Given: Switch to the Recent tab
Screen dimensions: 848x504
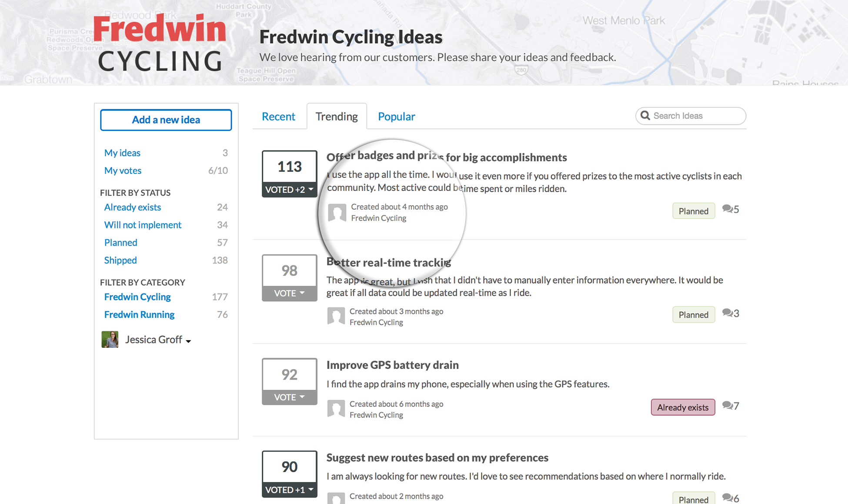Looking at the screenshot, I should coord(278,117).
